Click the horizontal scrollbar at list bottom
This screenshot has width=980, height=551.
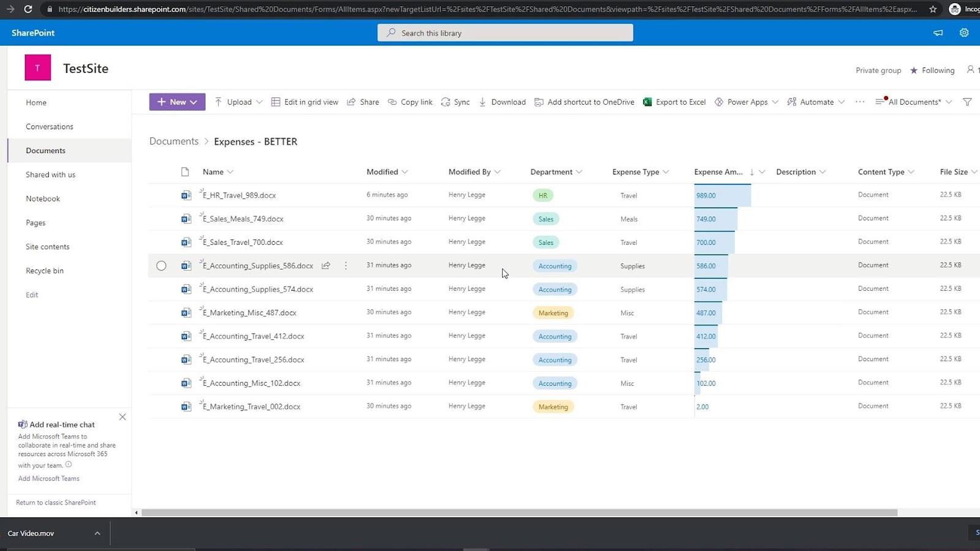(x=519, y=512)
